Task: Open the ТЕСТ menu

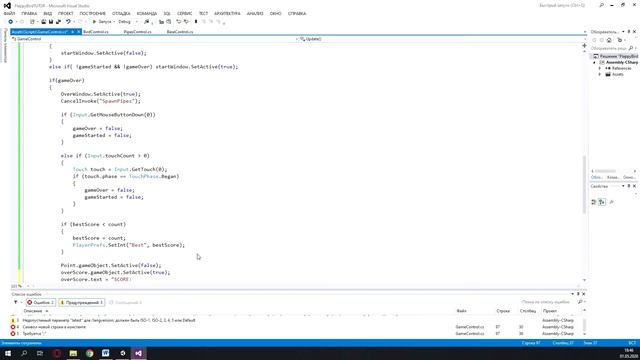Action: click(203, 13)
